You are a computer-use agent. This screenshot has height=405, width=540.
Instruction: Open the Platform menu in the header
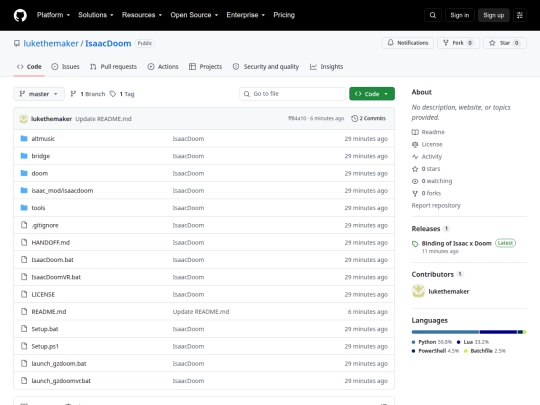pos(53,15)
